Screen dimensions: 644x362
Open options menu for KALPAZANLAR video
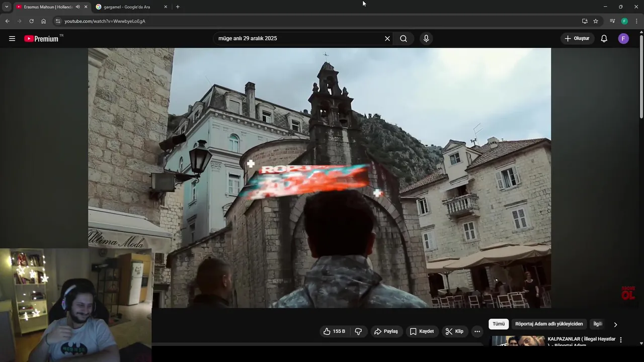pos(621,340)
